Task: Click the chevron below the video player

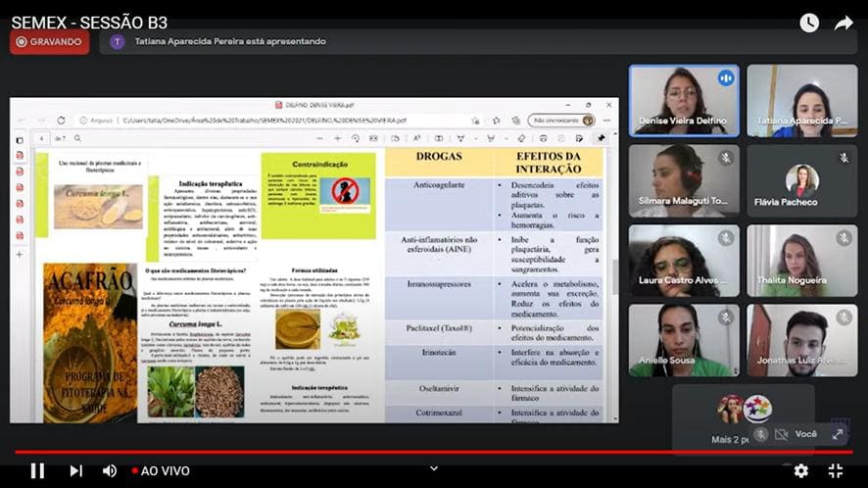Action: click(x=434, y=468)
